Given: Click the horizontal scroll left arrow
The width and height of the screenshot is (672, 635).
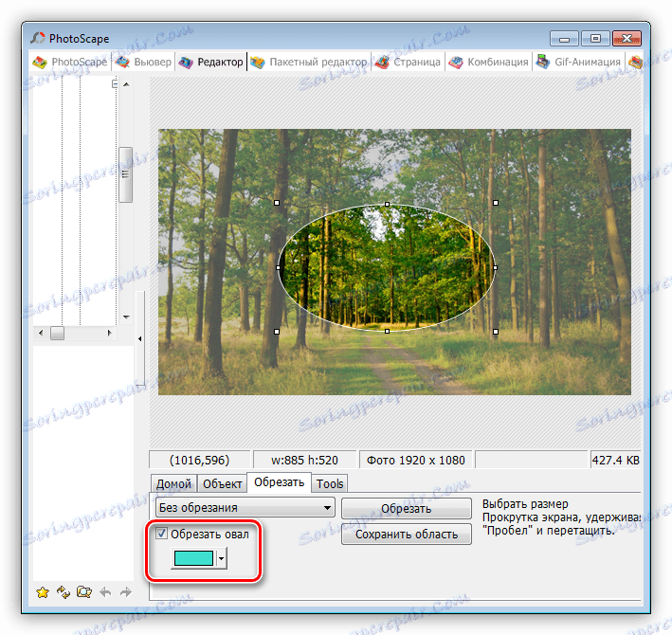Looking at the screenshot, I should (41, 333).
